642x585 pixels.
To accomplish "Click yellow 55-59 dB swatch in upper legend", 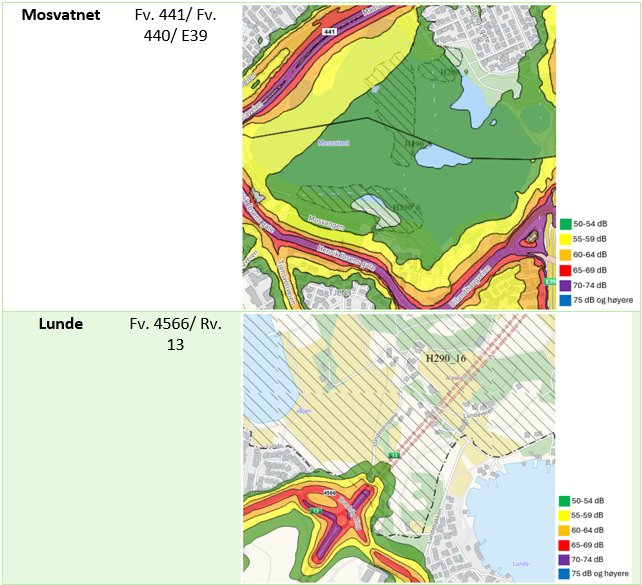I will tap(566, 239).
